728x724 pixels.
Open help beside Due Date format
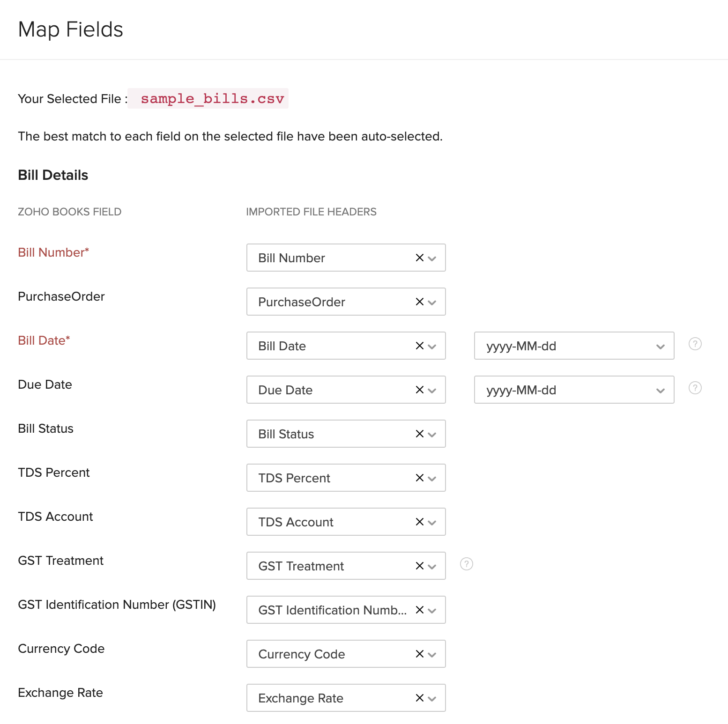click(x=695, y=388)
